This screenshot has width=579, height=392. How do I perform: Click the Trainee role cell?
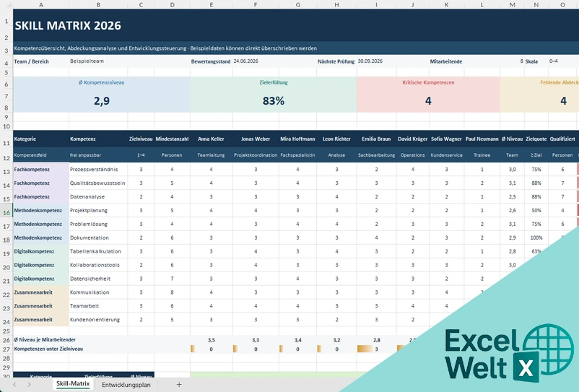point(482,155)
